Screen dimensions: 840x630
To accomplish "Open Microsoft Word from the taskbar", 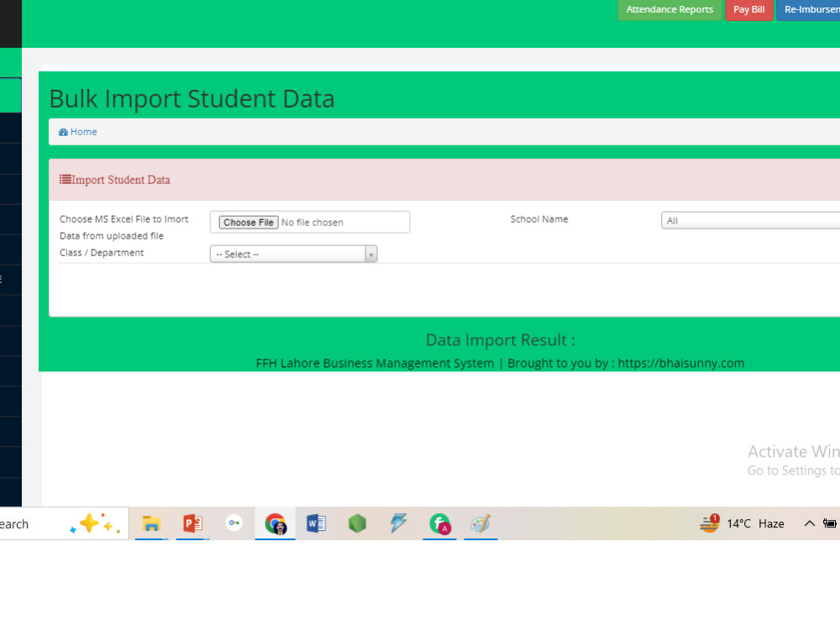I will (x=316, y=523).
